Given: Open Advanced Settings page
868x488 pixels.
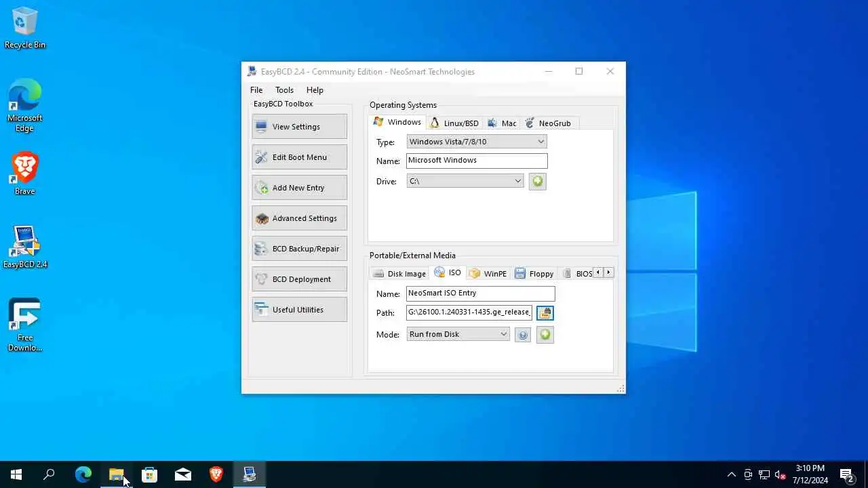Looking at the screenshot, I should click(299, 218).
